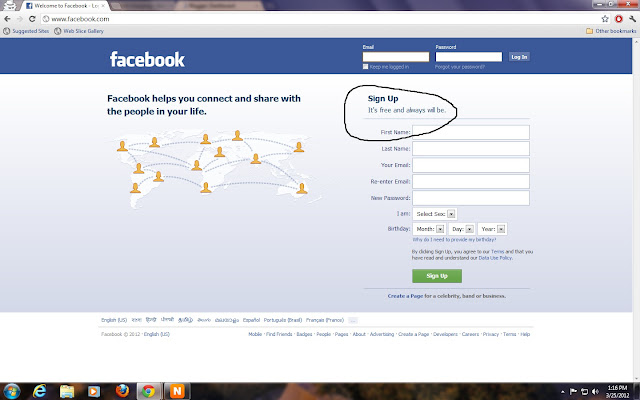Expand the Select Sex dropdown
640x400 pixels.
coord(435,214)
